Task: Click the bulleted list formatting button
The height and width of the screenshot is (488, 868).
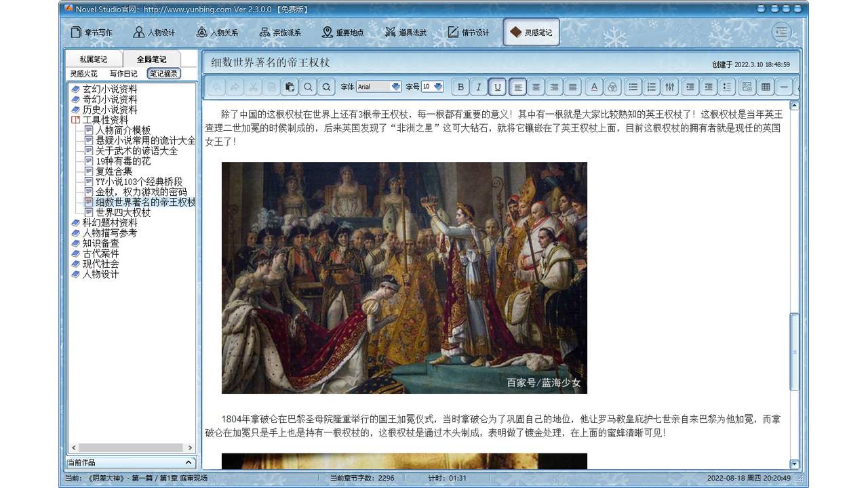Action: pos(634,87)
